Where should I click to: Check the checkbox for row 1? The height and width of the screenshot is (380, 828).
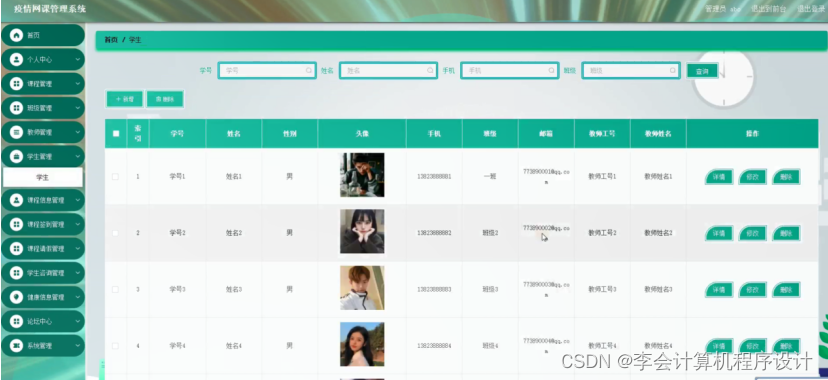click(x=115, y=177)
